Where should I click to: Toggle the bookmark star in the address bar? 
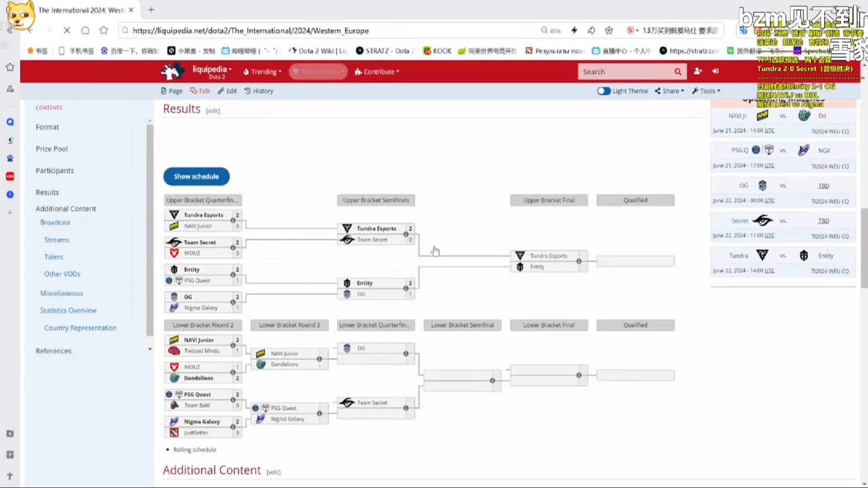tap(609, 30)
